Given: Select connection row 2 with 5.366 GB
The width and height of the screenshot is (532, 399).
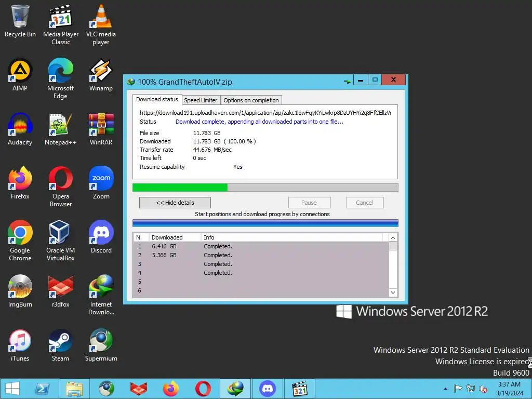Looking at the screenshot, I should [x=261, y=255].
